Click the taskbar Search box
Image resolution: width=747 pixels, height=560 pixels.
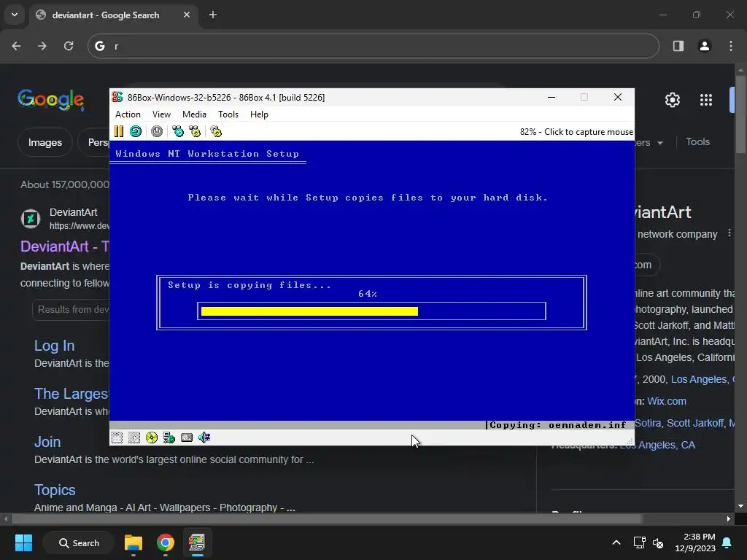click(79, 542)
